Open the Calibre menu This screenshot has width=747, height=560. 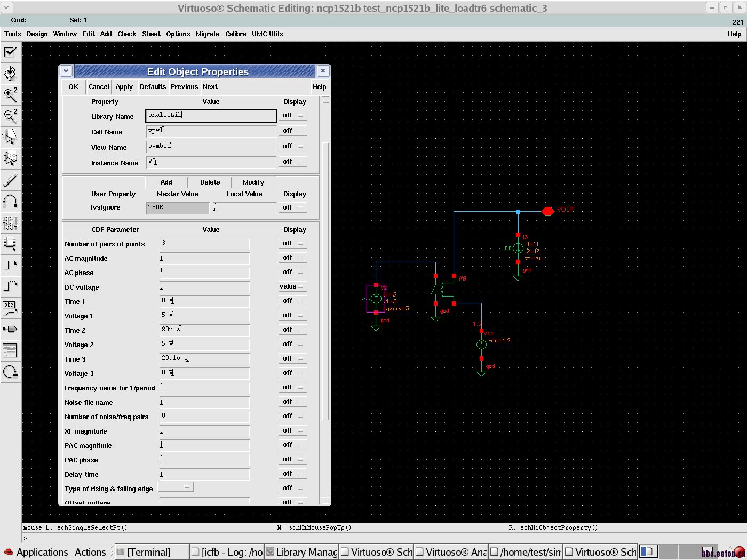point(235,34)
